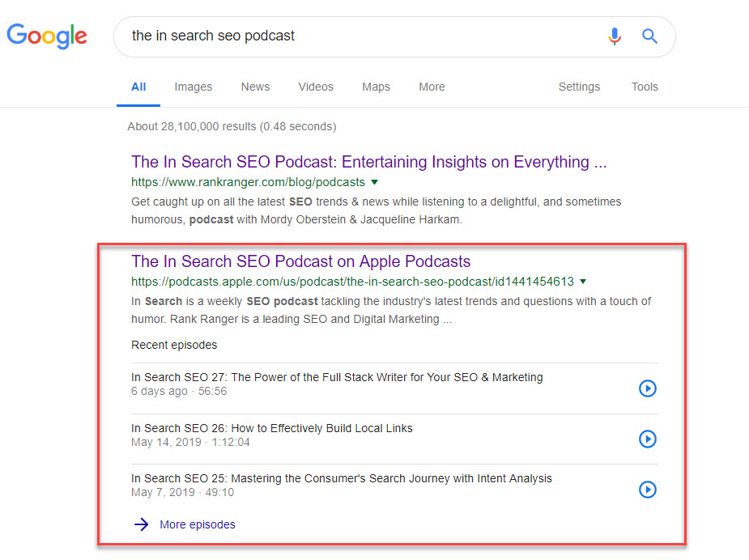Click the Google logo

(x=47, y=36)
